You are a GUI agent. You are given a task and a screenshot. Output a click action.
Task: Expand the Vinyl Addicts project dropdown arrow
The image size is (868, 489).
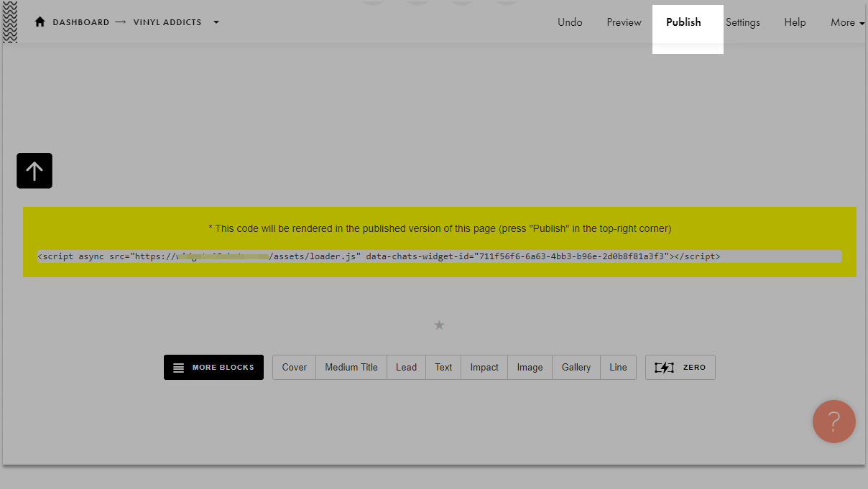(x=216, y=22)
